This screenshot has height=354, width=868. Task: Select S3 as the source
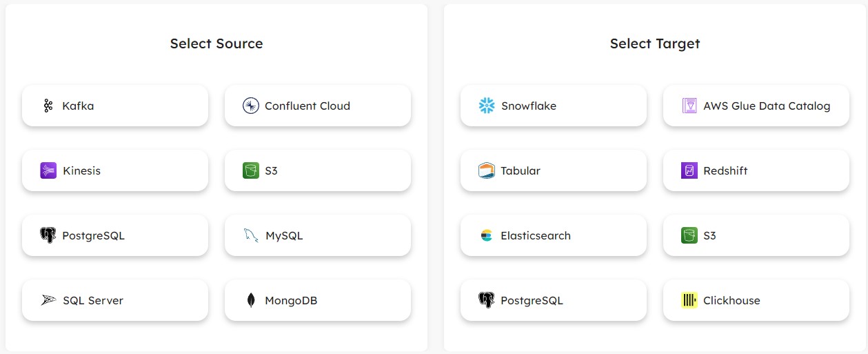click(x=318, y=171)
